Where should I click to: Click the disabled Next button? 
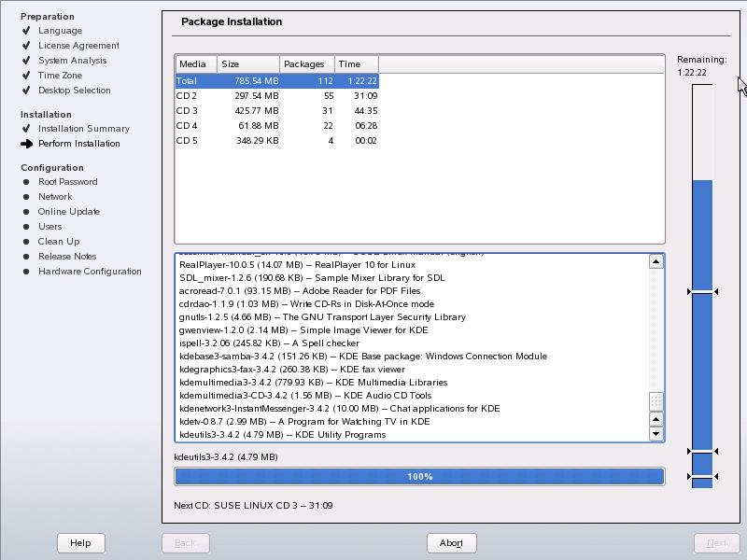pos(716,543)
